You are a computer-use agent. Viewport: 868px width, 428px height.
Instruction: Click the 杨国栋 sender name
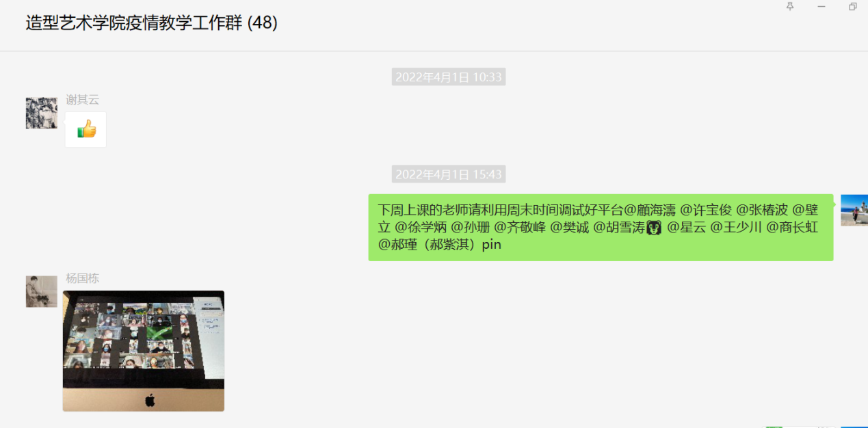83,278
